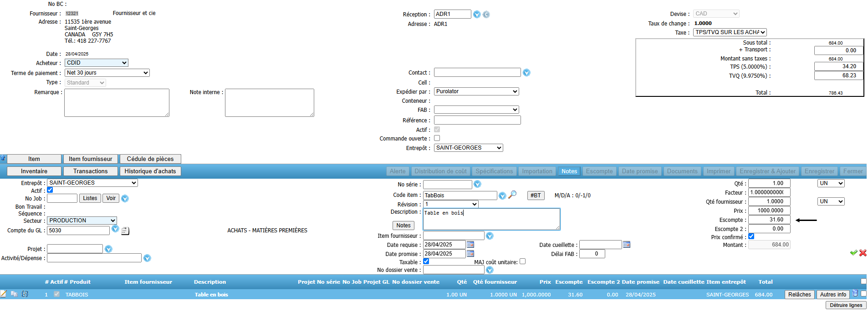
Task: Open the Secteur PRODUCTION dropdown
Action: (x=82, y=221)
